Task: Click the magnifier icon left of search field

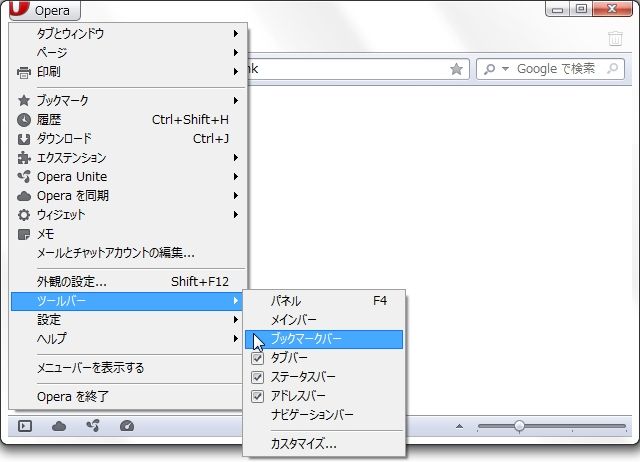Action: click(x=489, y=69)
